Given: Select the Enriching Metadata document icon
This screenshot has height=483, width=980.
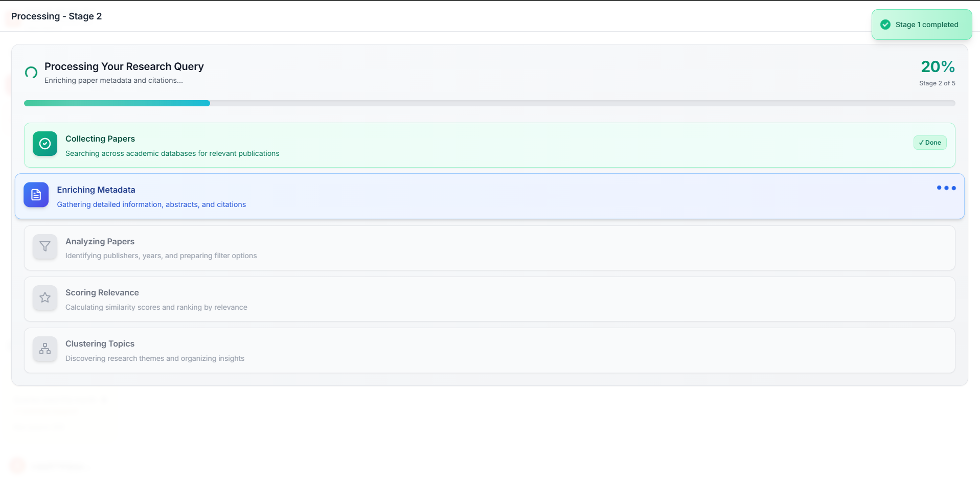Looking at the screenshot, I should pyautogui.click(x=36, y=195).
